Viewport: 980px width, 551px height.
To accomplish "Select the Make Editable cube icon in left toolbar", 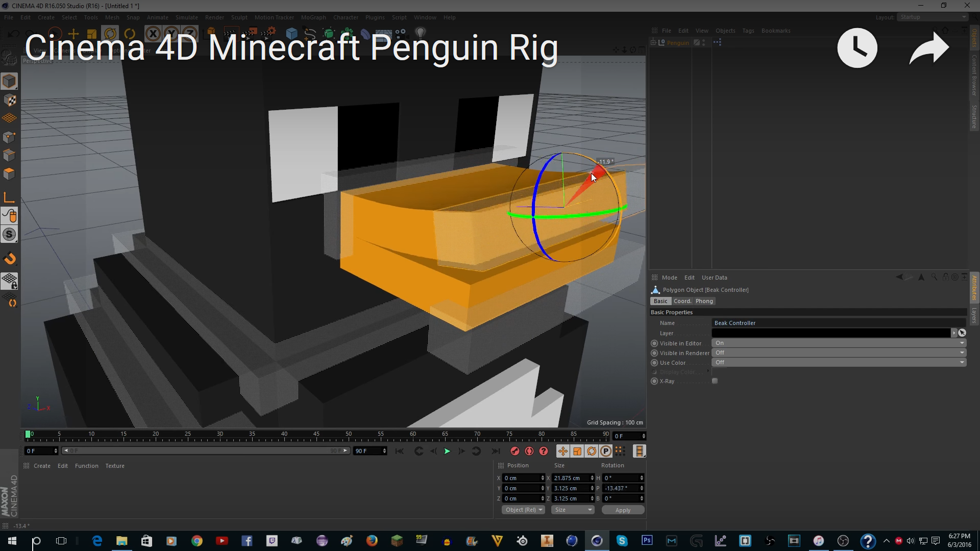I will coord(9,81).
